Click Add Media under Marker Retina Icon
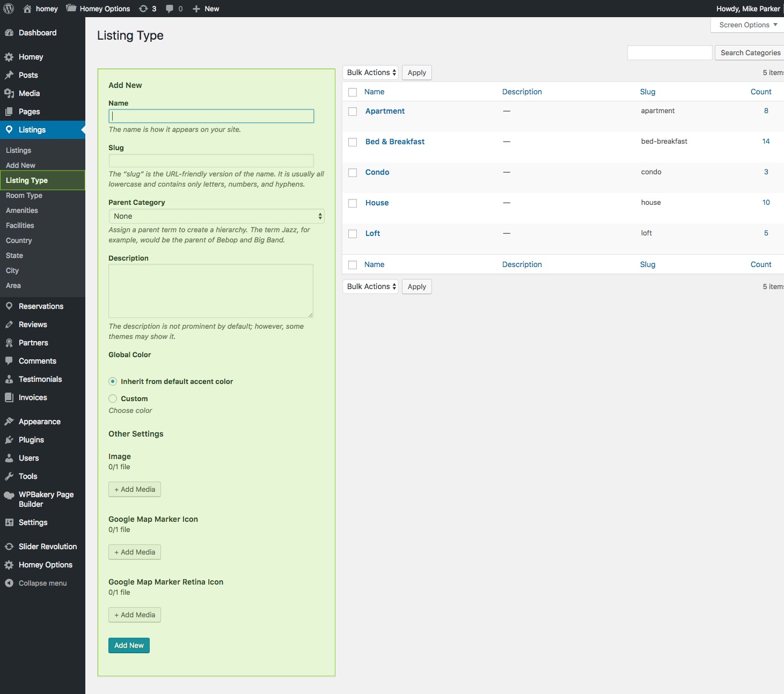This screenshot has width=784, height=694. pos(135,615)
